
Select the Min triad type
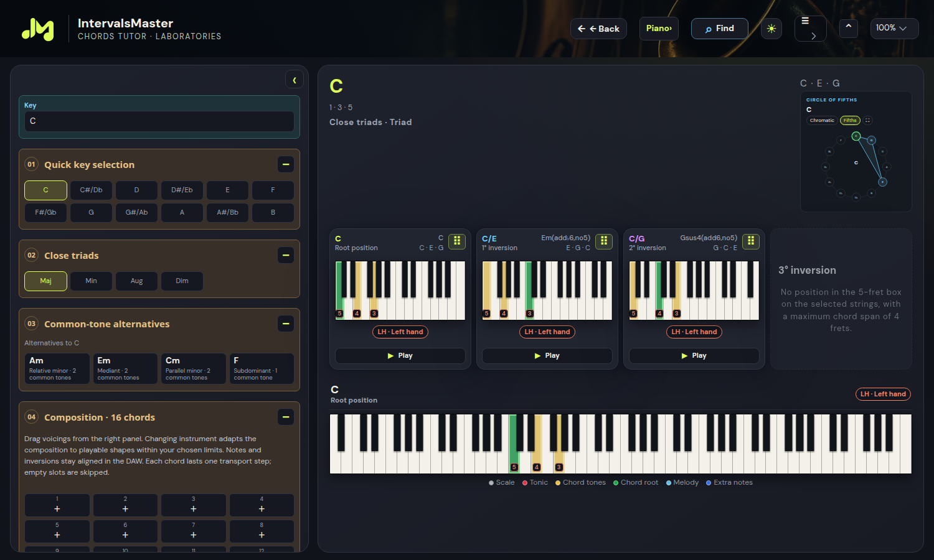point(91,281)
